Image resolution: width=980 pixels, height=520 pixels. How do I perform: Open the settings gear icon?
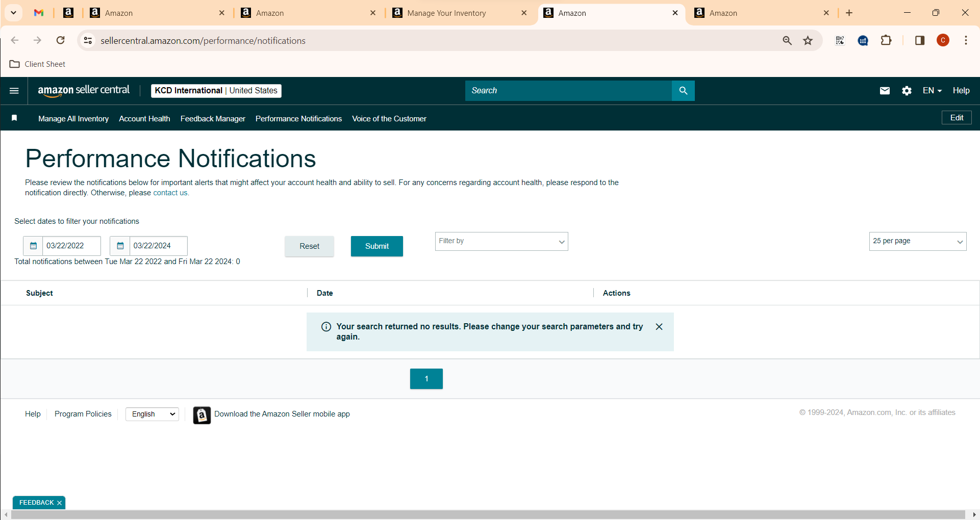[x=907, y=91]
